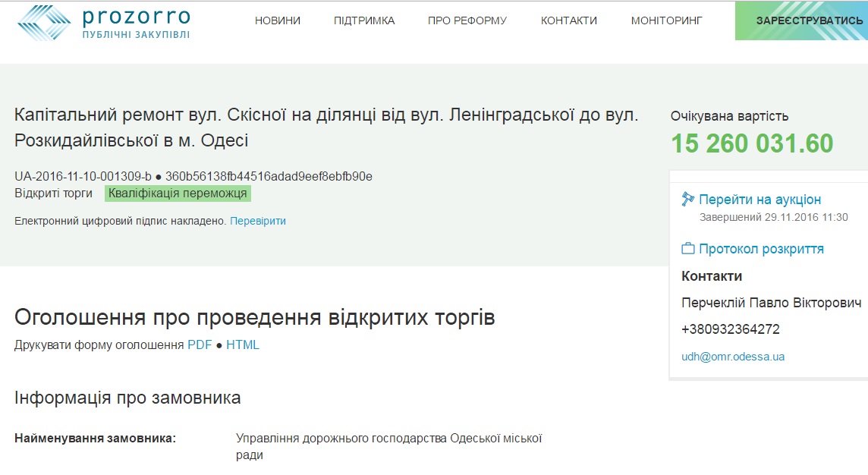
Task: Open the МОНІТОРИНГ menu item
Action: point(667,20)
